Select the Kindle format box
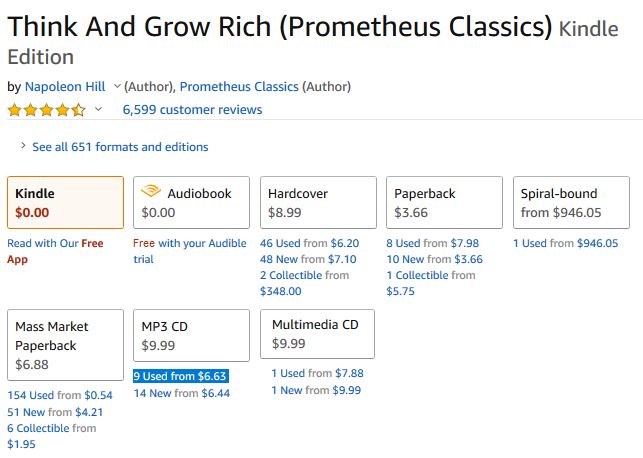643x458 pixels. coord(65,203)
